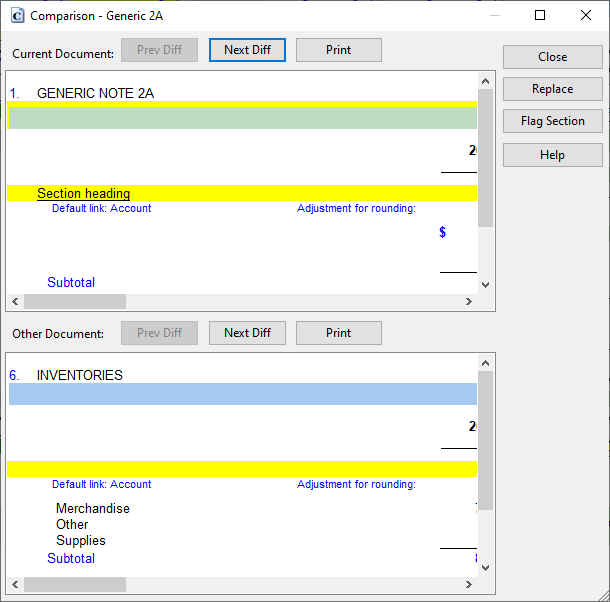Click the Current Document horizontal scrollbar thumb
This screenshot has width=610, height=602.
[x=75, y=302]
